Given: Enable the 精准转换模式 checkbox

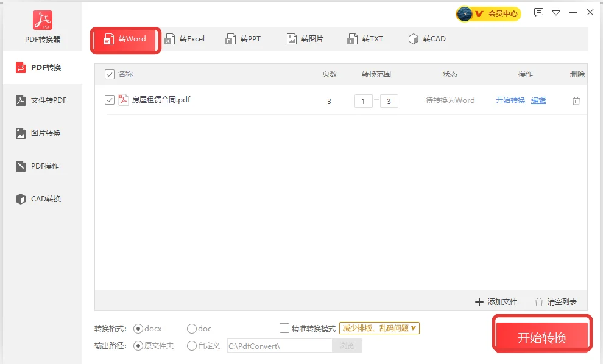Looking at the screenshot, I should tap(284, 328).
